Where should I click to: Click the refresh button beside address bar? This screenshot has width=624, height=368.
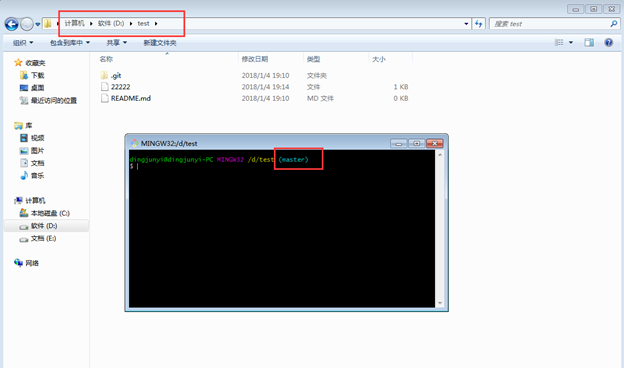point(478,24)
